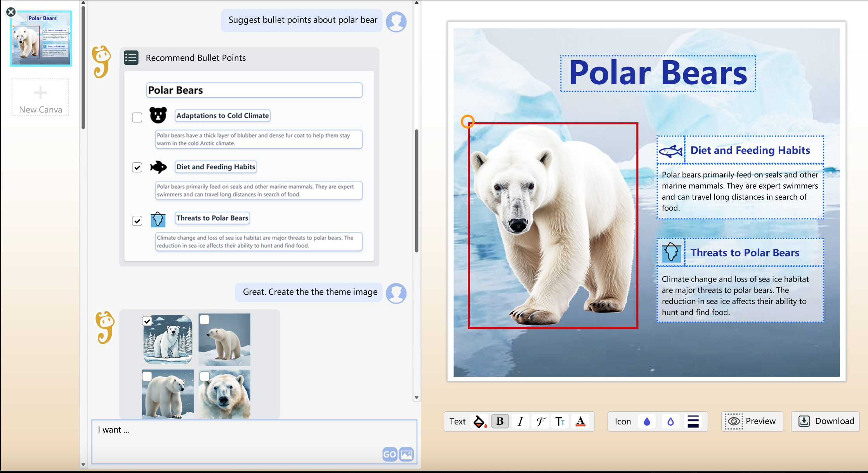
Task: Open the icon line style tool
Action: 694,421
